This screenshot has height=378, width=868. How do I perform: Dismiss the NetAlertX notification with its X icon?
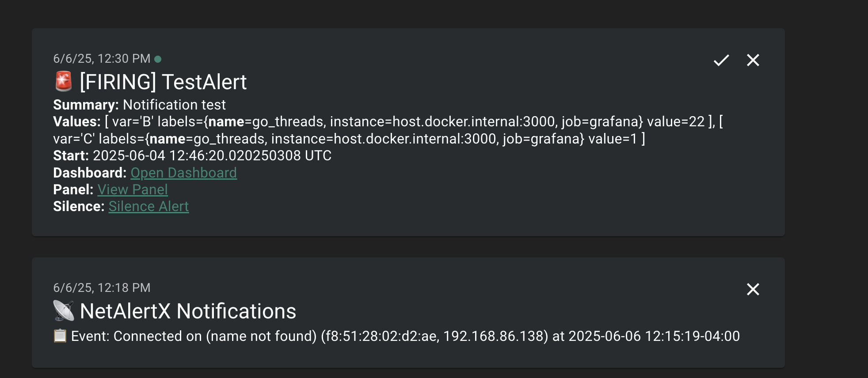click(x=753, y=290)
